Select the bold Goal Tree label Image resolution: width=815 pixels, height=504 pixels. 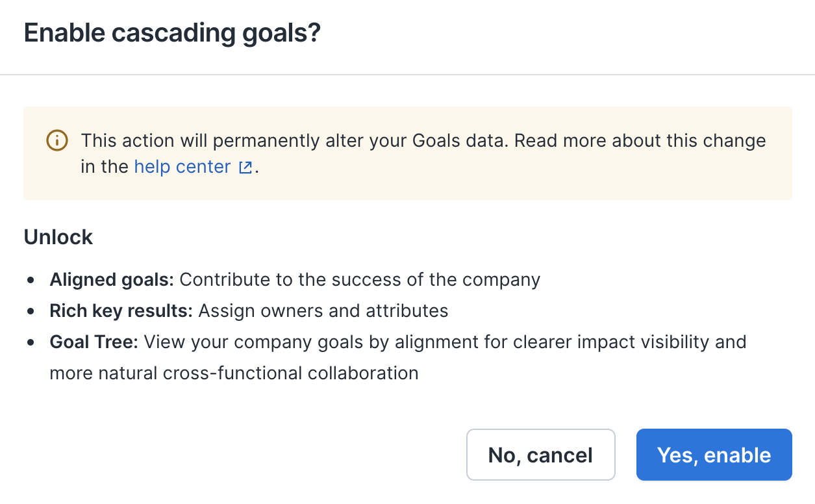pyautogui.click(x=94, y=342)
